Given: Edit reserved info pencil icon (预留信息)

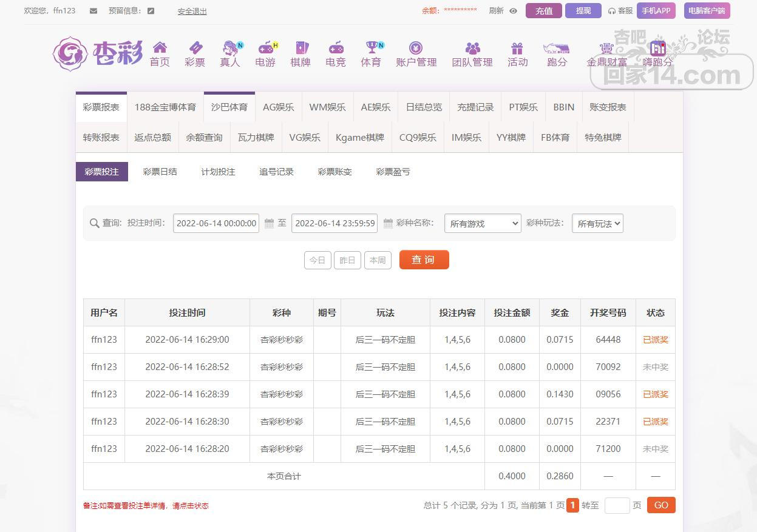Looking at the screenshot, I should click(151, 11).
